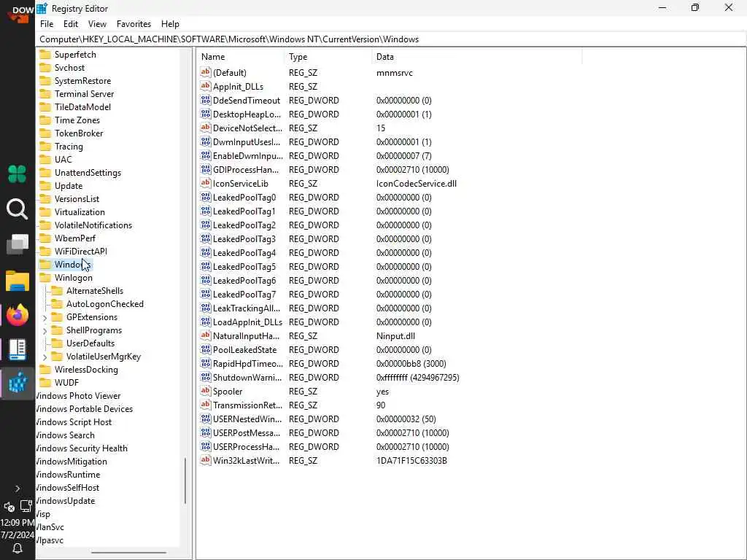The width and height of the screenshot is (747, 560).
Task: Click the green clover taskbar icon
Action: point(18,174)
